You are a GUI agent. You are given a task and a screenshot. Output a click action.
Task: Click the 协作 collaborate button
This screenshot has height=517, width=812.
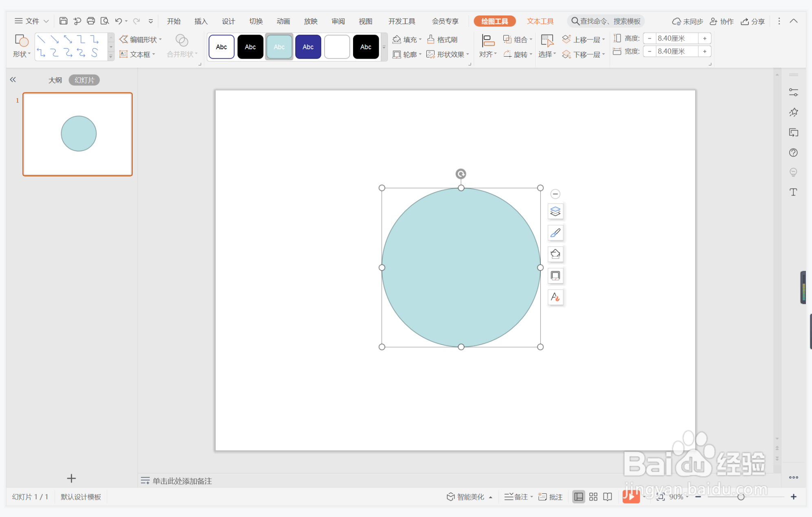pyautogui.click(x=722, y=21)
